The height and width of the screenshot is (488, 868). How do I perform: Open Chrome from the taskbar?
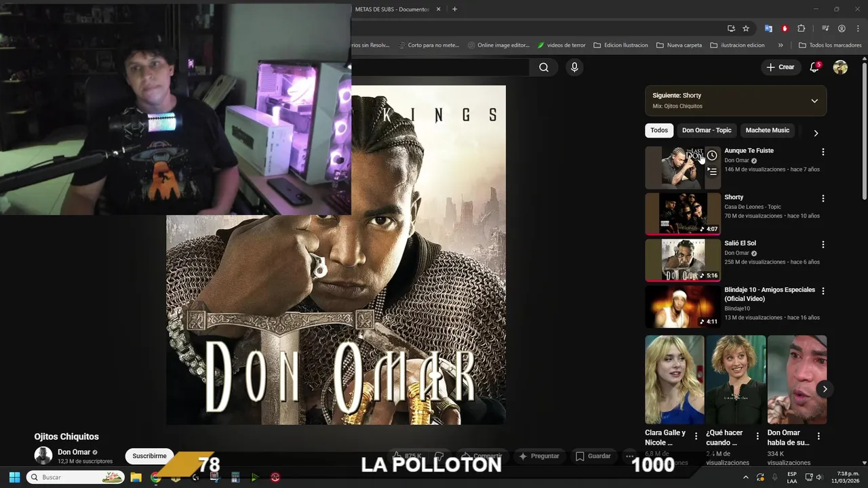click(156, 477)
